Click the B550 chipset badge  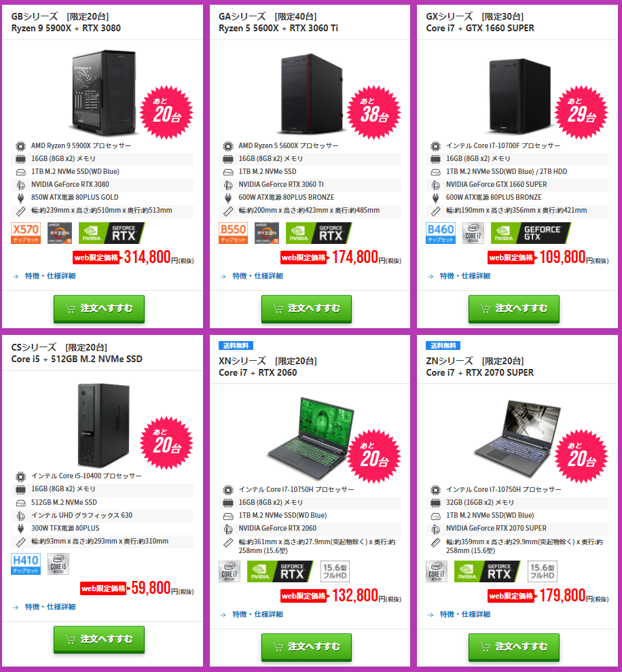point(233,232)
